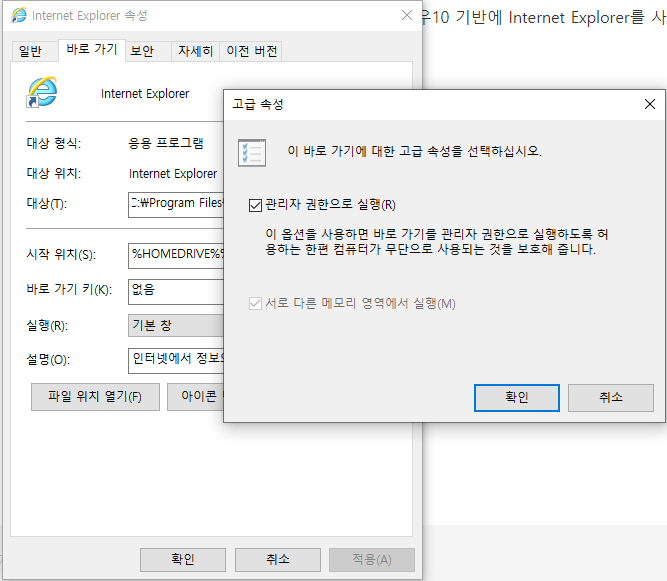This screenshot has height=581, width=667.
Task: Click 확인 at bottom of Internet Explorer 속성
Action: click(x=183, y=559)
